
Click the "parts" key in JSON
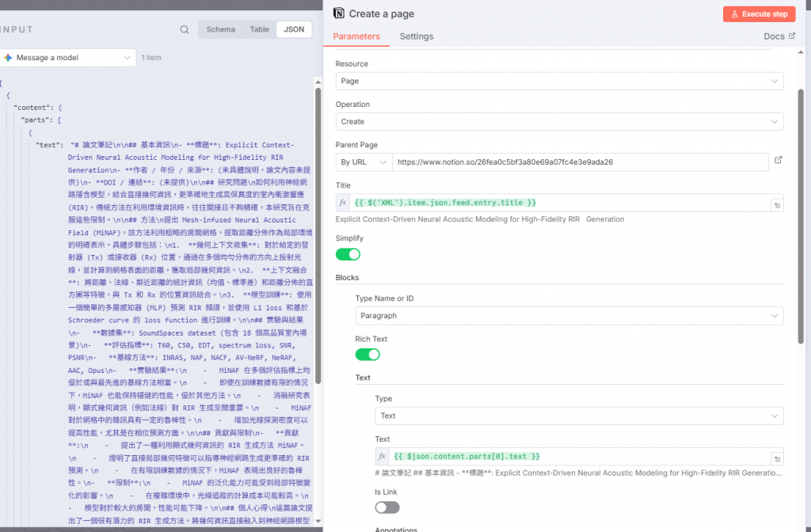[36, 120]
